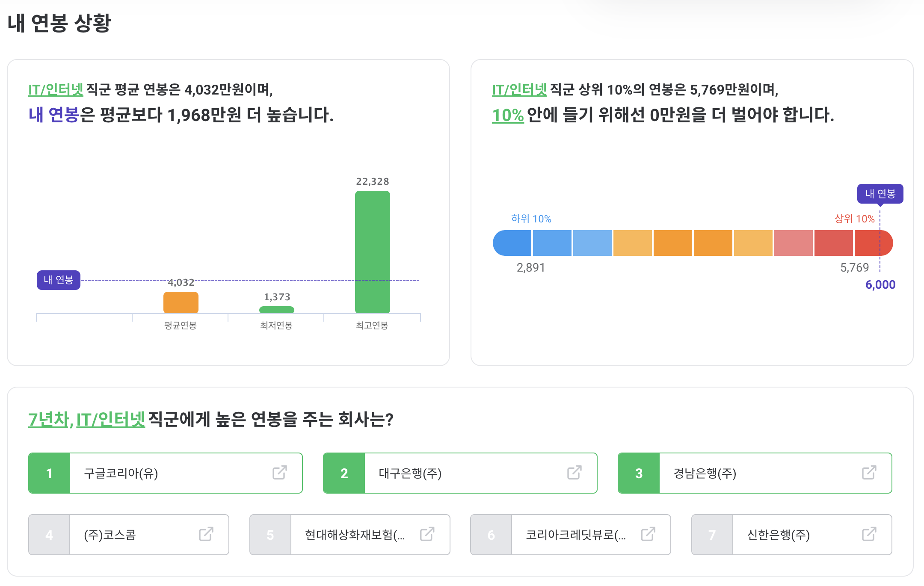Click the 10% underlined link
Image resolution: width=924 pixels, height=586 pixels.
[507, 112]
